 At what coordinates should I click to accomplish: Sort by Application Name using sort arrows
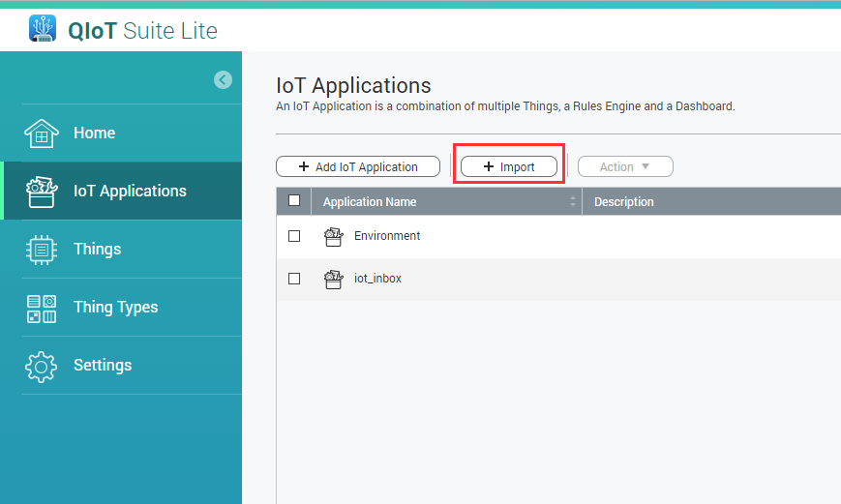(573, 201)
